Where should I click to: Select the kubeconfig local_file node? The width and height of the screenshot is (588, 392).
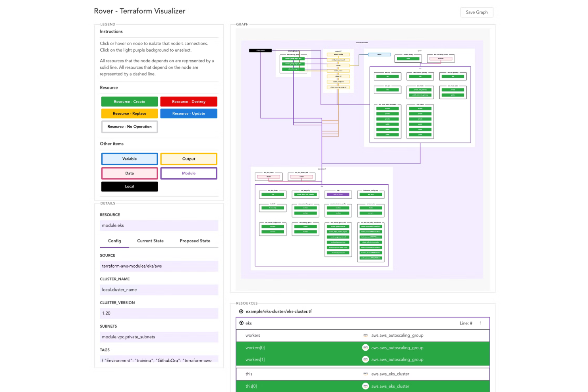click(273, 208)
